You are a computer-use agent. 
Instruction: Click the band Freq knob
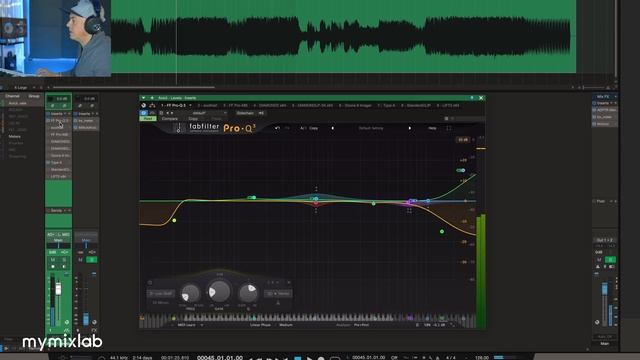[190, 293]
